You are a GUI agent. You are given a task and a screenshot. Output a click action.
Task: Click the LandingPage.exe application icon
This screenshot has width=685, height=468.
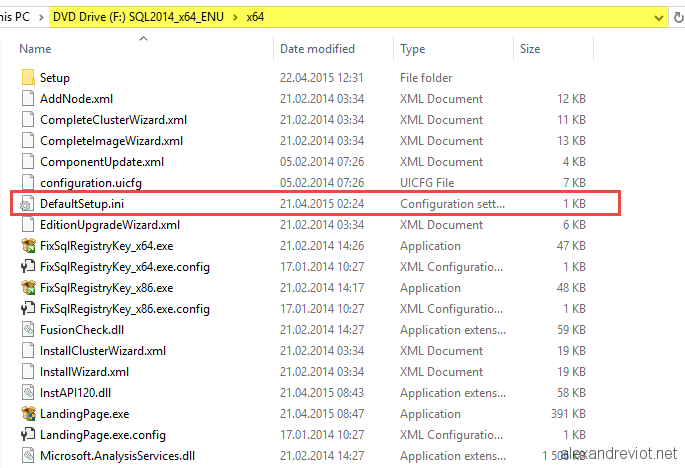(28, 413)
